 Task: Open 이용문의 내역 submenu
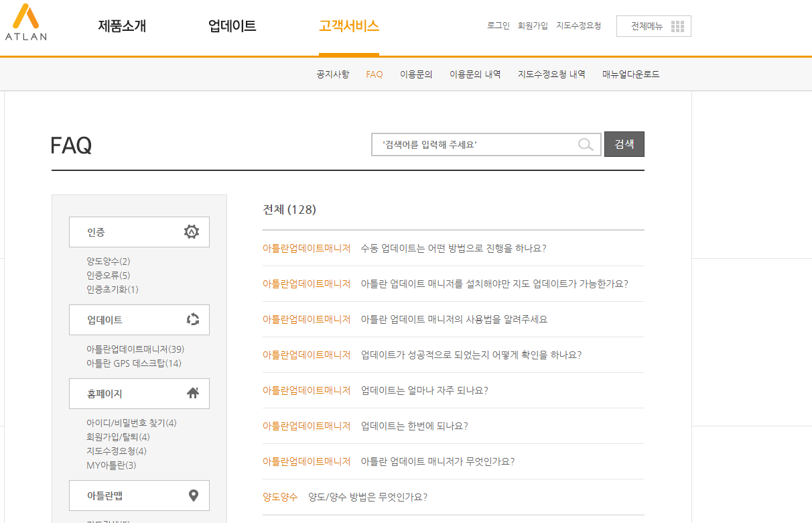pyautogui.click(x=475, y=74)
